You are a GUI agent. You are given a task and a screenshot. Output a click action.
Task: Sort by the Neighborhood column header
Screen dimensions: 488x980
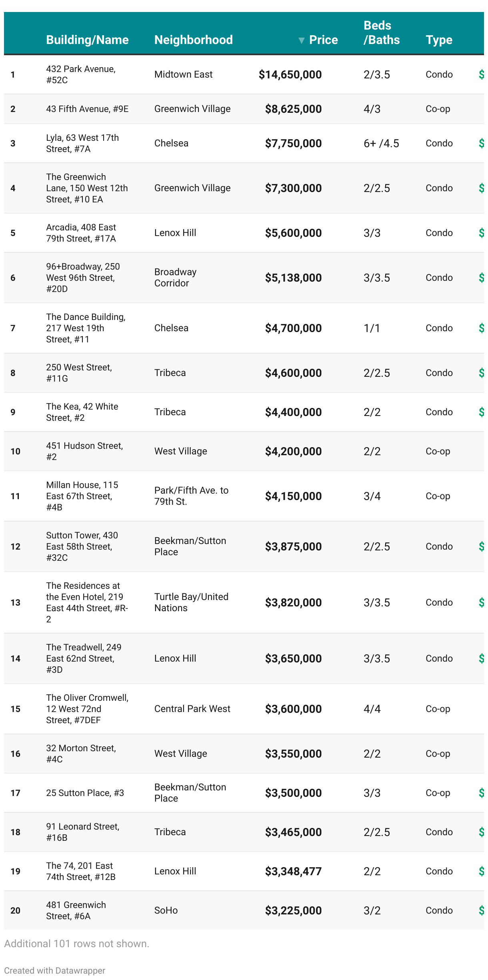pyautogui.click(x=194, y=40)
